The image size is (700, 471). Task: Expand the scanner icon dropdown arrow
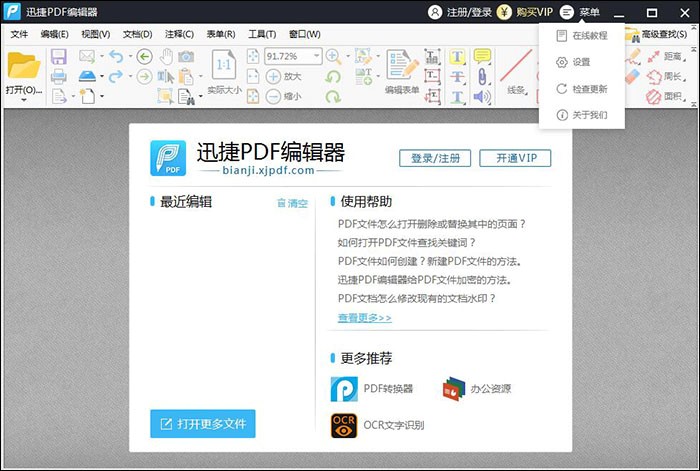pyautogui.click(x=102, y=76)
